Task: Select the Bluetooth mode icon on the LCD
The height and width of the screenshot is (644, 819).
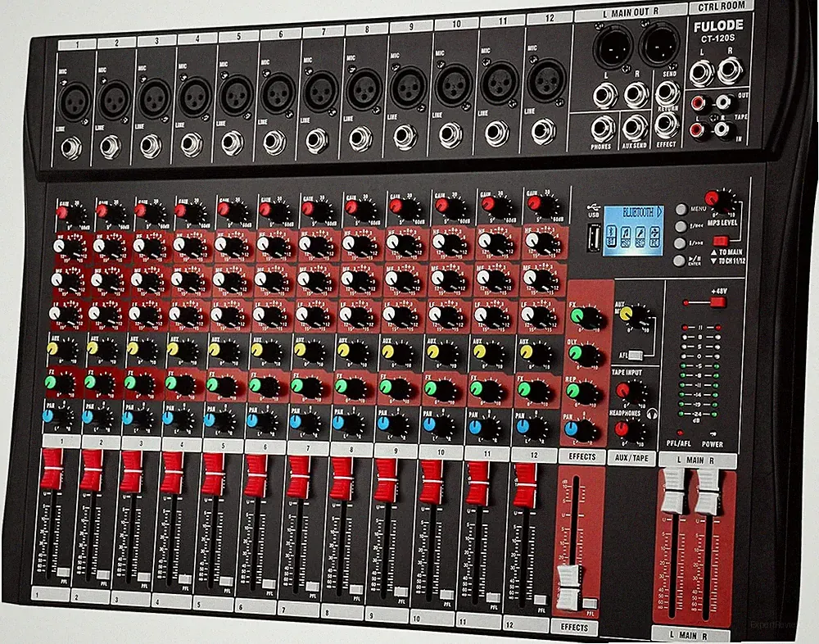Action: [611, 238]
